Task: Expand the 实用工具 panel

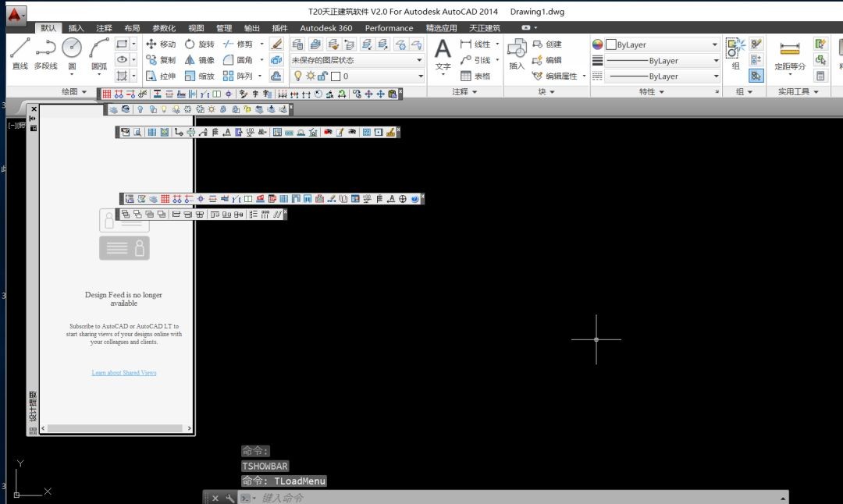Action: click(799, 92)
